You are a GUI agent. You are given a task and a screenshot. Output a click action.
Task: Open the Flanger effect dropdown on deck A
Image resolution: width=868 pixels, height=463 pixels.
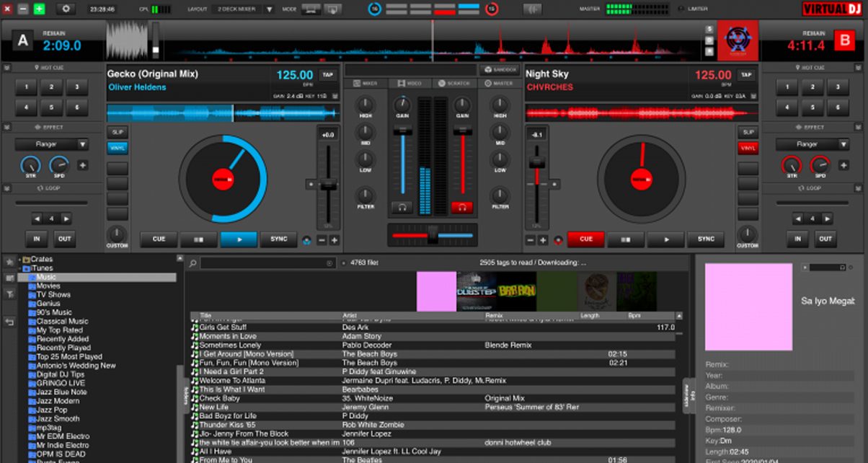(x=52, y=144)
